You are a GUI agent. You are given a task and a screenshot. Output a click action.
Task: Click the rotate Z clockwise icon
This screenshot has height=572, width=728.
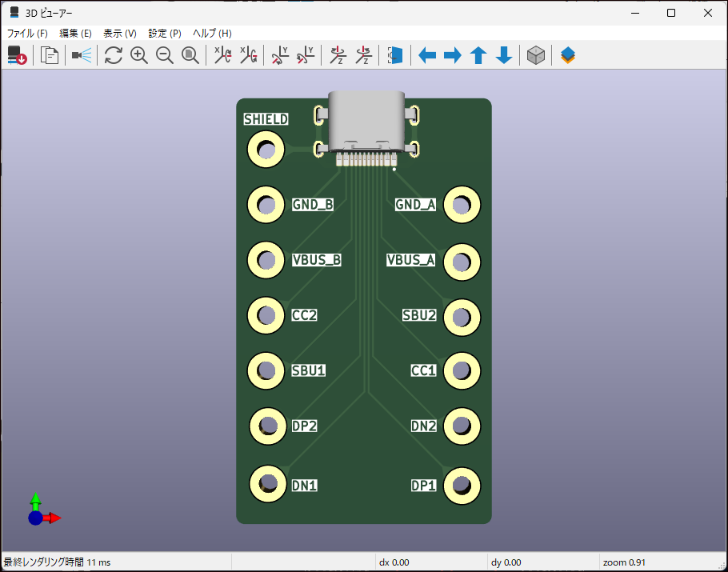click(338, 55)
